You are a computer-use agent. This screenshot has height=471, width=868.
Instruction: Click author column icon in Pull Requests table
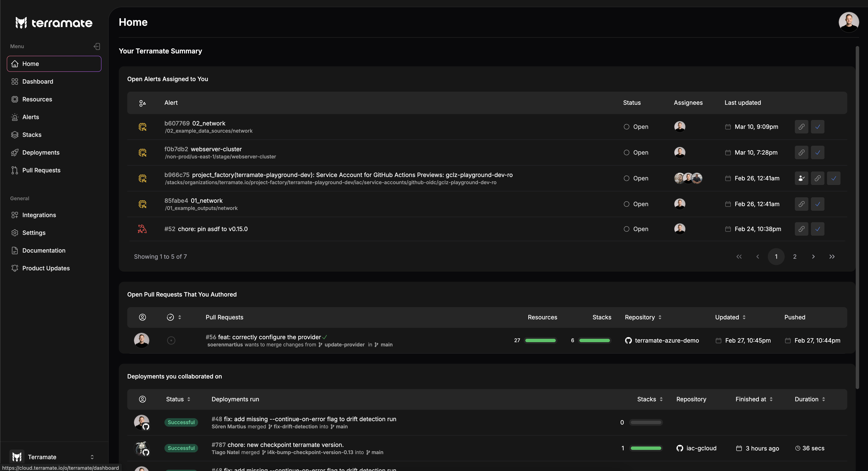142,317
